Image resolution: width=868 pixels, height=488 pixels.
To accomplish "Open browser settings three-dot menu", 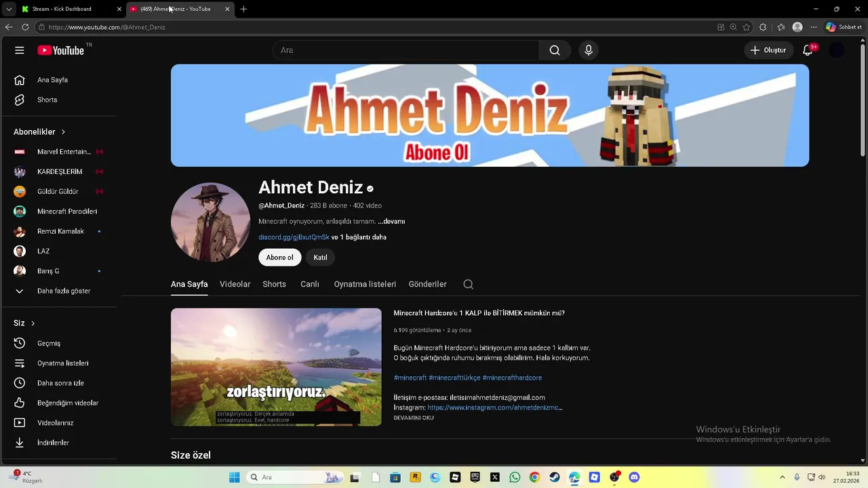I will click(814, 27).
